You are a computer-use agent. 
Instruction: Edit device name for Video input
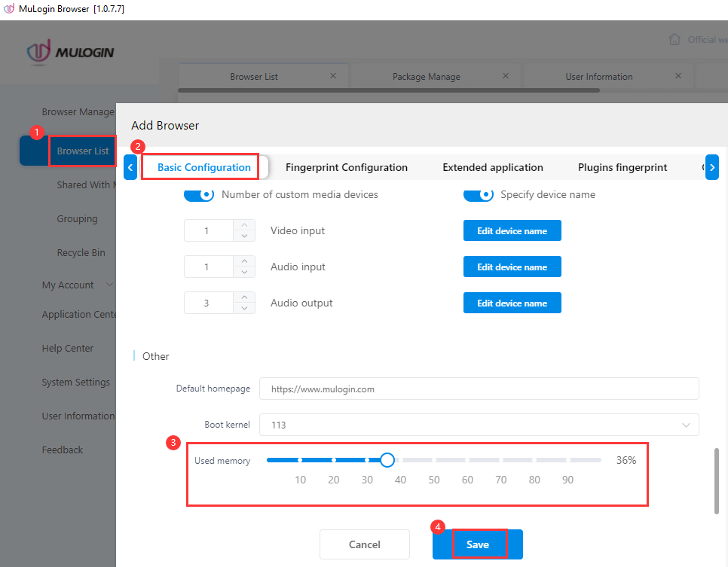512,230
